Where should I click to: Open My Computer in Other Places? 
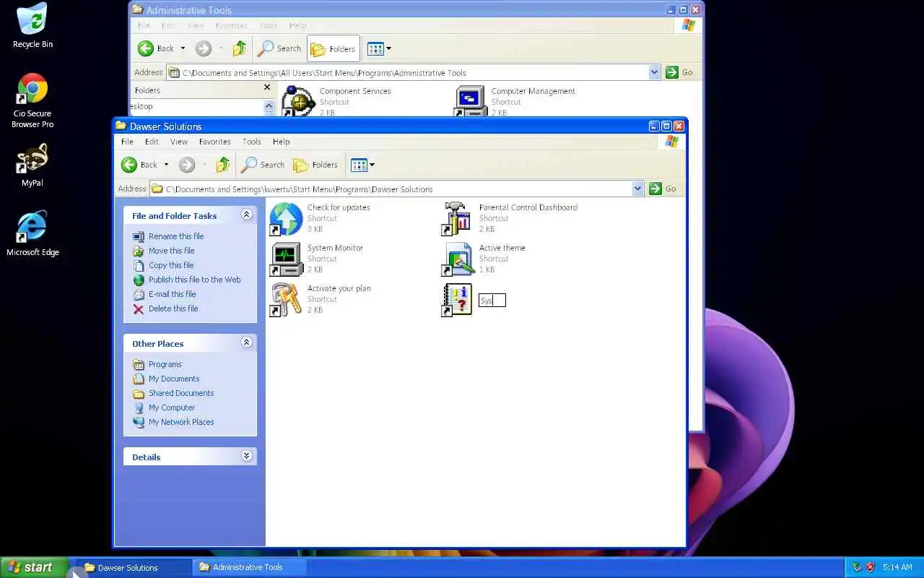(172, 407)
